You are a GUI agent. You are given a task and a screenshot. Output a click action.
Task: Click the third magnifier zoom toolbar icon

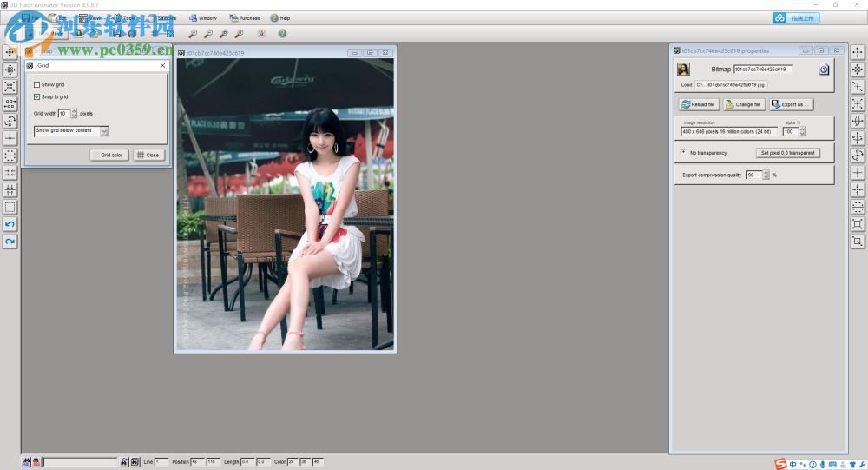point(224,34)
